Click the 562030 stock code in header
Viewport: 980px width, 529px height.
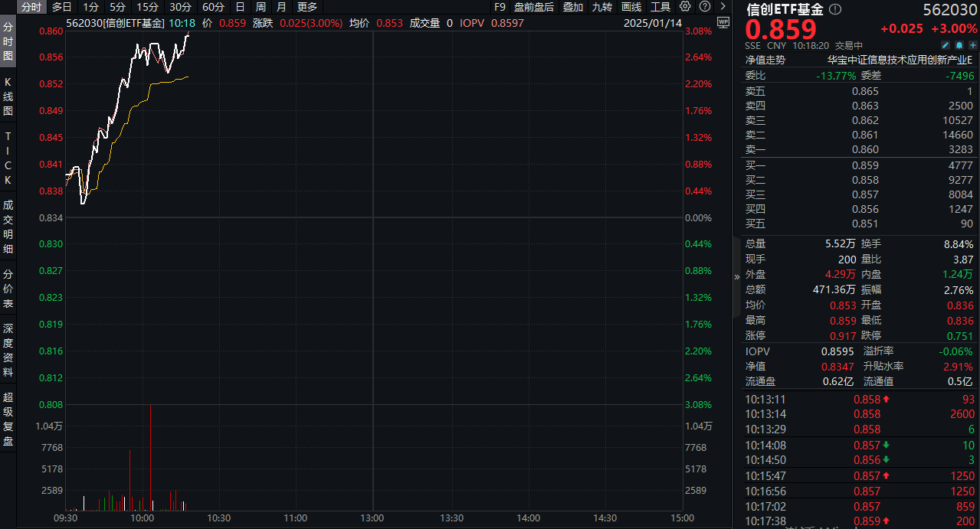[949, 10]
